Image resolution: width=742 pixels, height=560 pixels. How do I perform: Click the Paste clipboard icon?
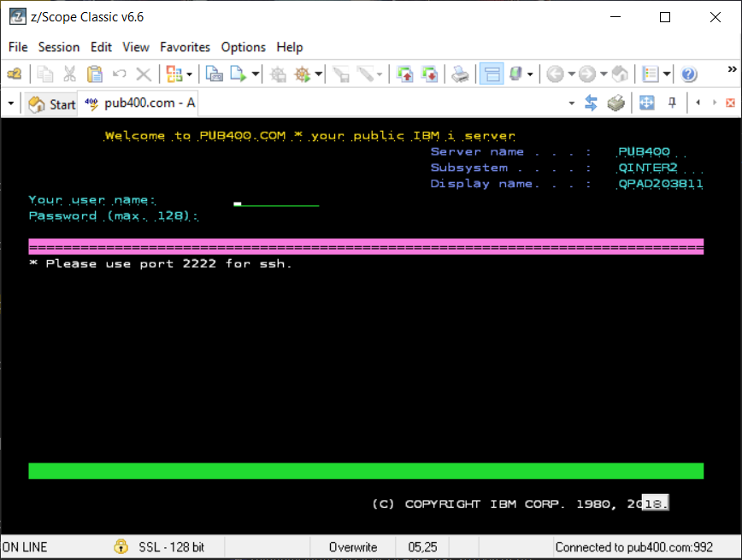click(x=95, y=74)
